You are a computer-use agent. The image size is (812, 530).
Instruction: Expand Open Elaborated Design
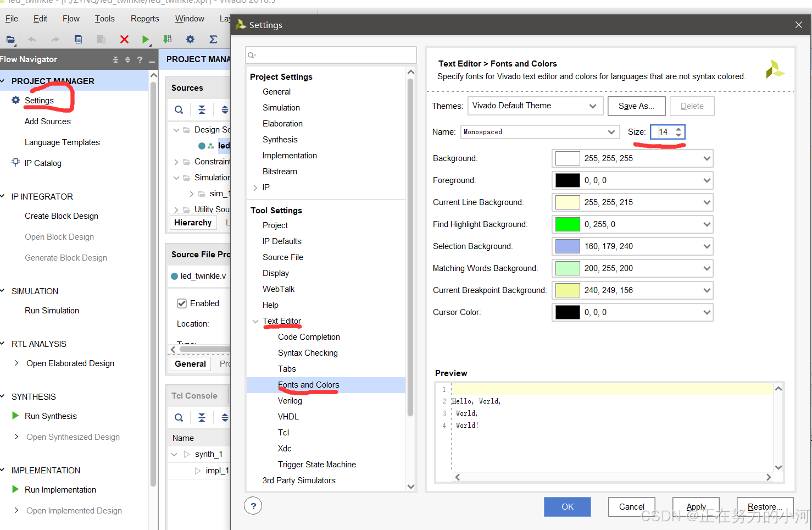[16, 363]
